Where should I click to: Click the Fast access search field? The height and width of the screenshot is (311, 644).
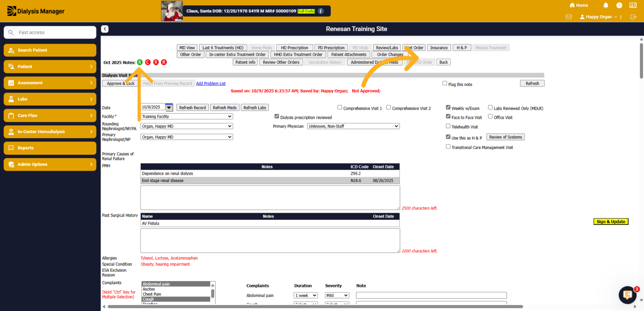[50, 32]
